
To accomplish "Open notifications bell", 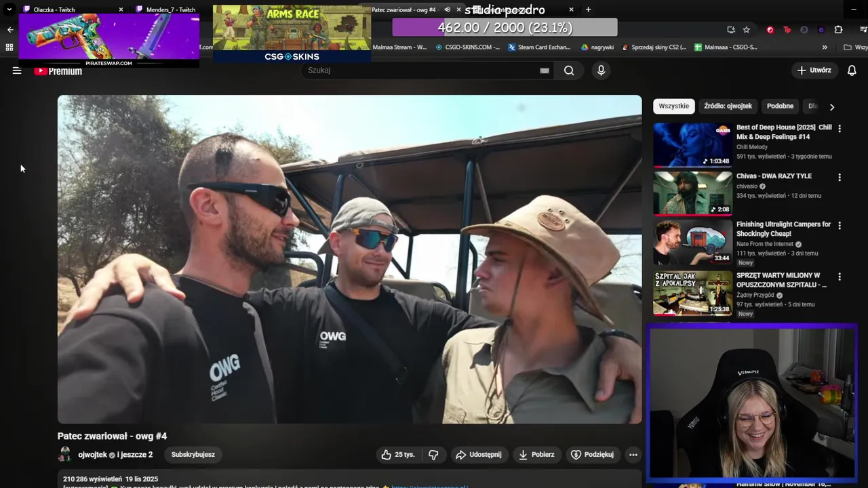I will (852, 70).
